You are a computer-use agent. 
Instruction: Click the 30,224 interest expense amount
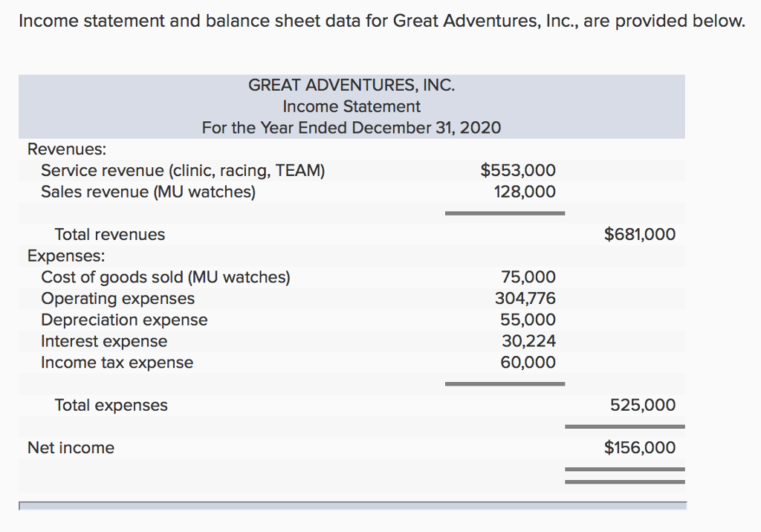(x=528, y=341)
